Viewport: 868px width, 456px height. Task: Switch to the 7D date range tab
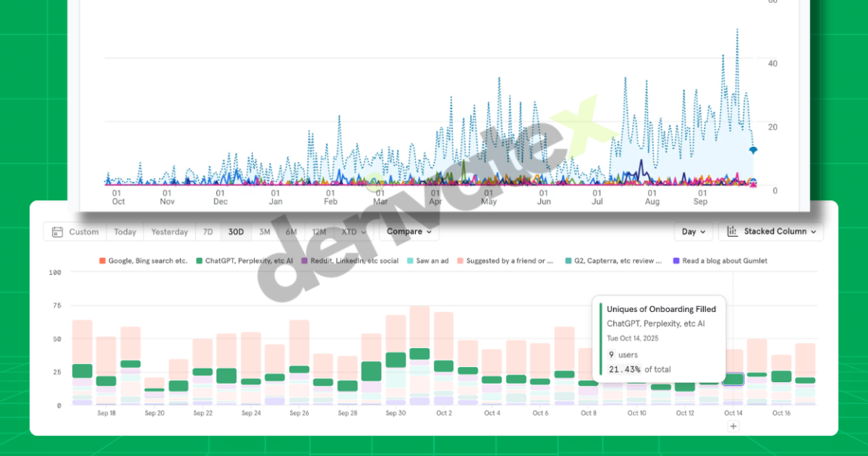coord(208,231)
